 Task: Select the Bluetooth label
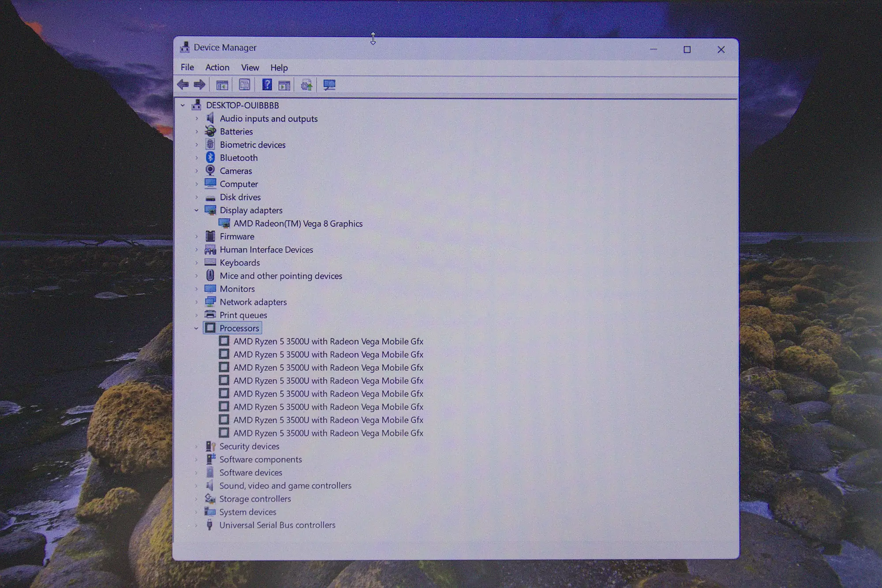click(x=239, y=157)
